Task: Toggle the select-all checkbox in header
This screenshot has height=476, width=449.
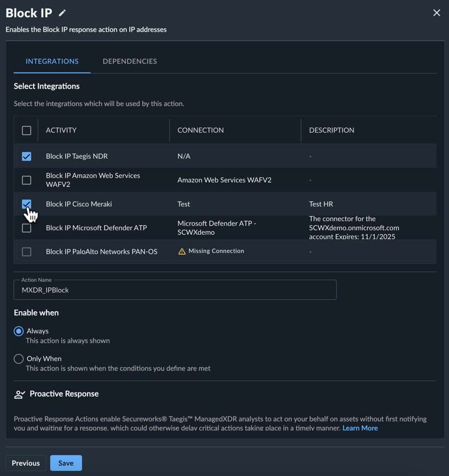Action: (26, 131)
